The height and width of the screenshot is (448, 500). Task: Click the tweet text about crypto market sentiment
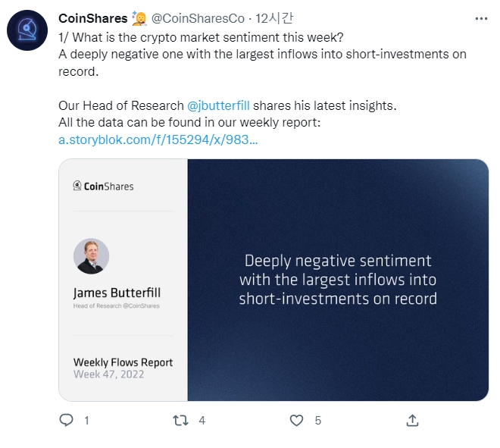[x=262, y=55]
